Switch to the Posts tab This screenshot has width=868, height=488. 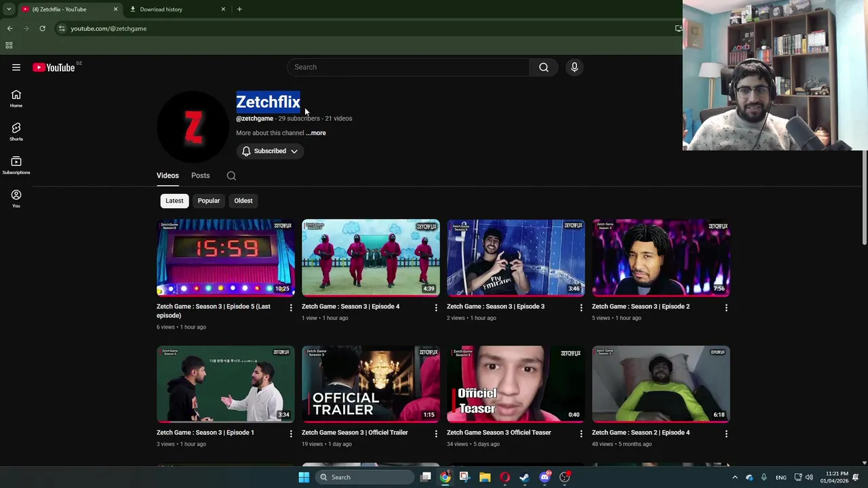200,176
